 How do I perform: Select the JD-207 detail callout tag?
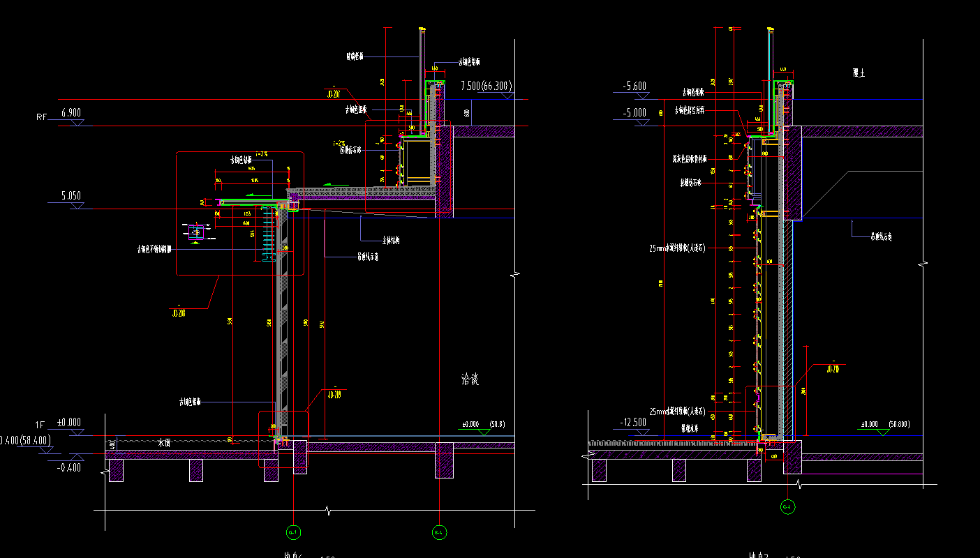click(333, 93)
